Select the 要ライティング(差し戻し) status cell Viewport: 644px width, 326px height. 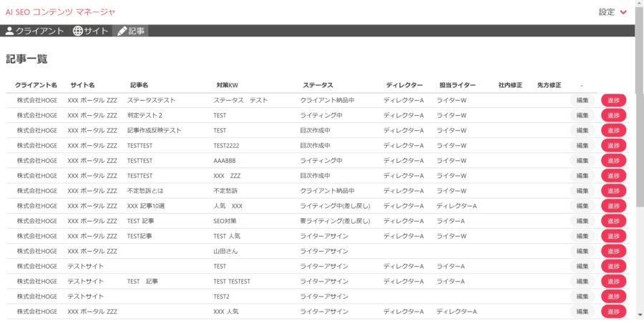click(x=335, y=221)
